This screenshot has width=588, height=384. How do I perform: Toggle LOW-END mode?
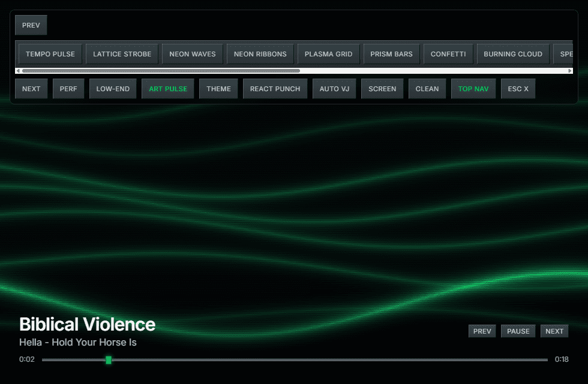point(113,89)
